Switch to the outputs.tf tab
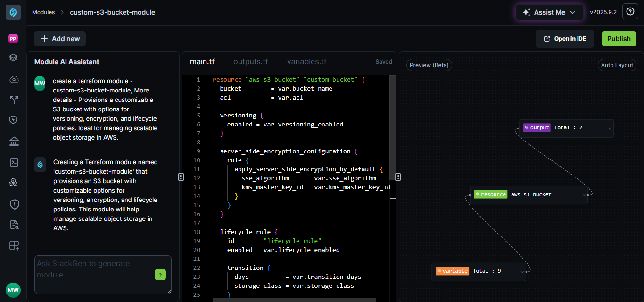The image size is (644, 302). [x=250, y=62]
